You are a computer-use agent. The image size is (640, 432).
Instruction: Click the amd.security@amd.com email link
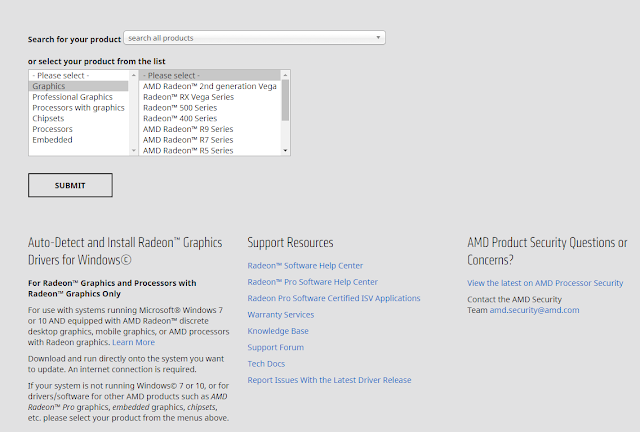(x=534, y=310)
